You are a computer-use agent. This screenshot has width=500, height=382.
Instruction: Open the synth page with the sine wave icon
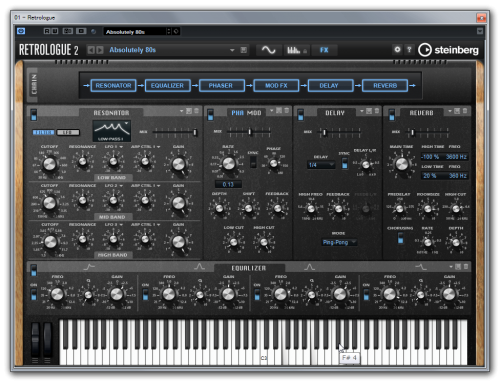268,50
